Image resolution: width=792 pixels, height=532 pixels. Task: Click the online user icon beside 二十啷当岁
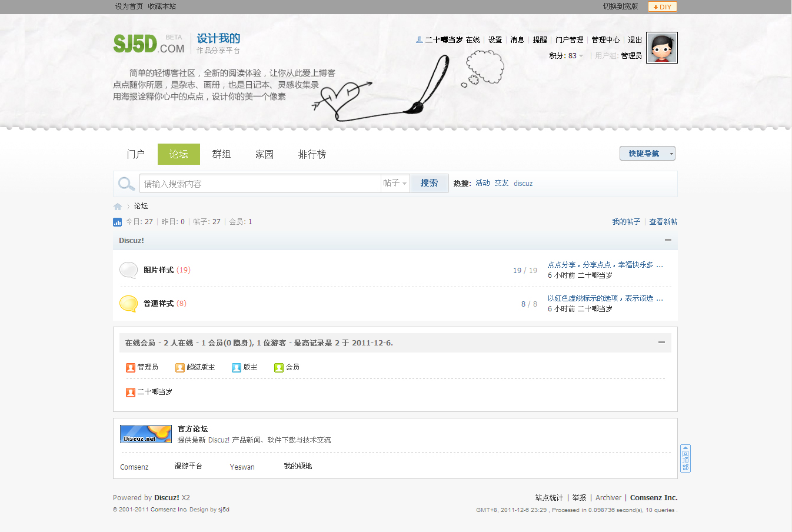(x=131, y=393)
